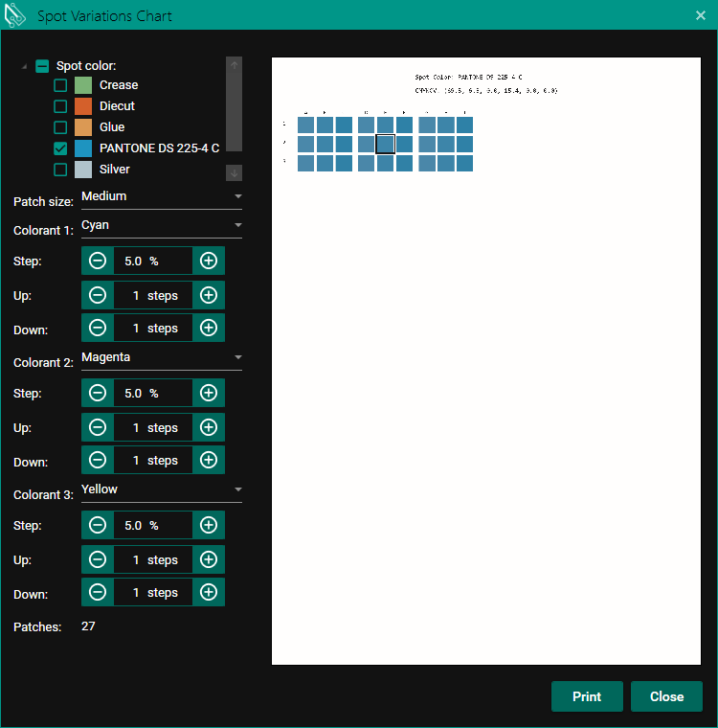Click the Spot Color header text in preview
The height and width of the screenshot is (728, 718).
pyautogui.click(x=468, y=77)
